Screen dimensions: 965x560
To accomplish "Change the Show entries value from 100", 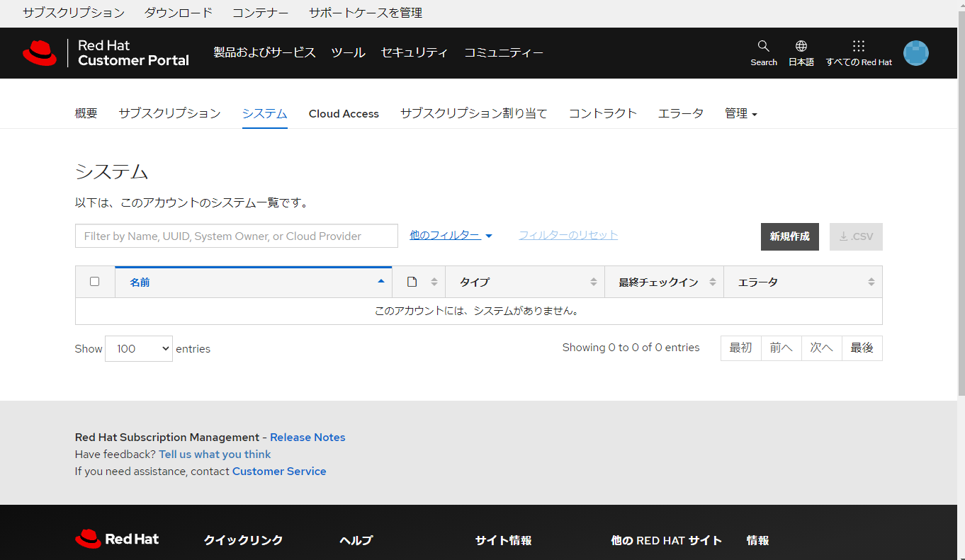I will click(138, 348).
